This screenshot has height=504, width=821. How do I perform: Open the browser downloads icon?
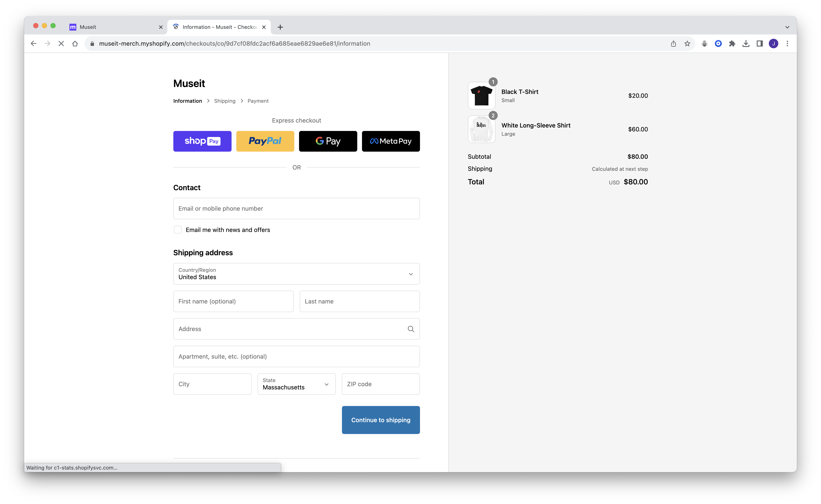point(746,44)
